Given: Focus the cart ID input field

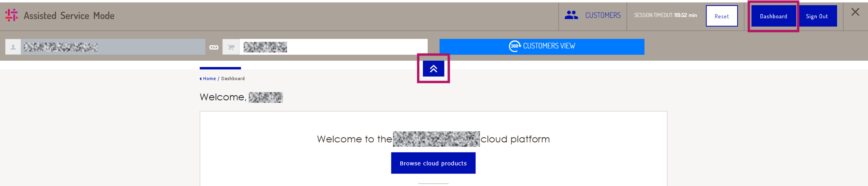Looking at the screenshot, I should coord(333,47).
